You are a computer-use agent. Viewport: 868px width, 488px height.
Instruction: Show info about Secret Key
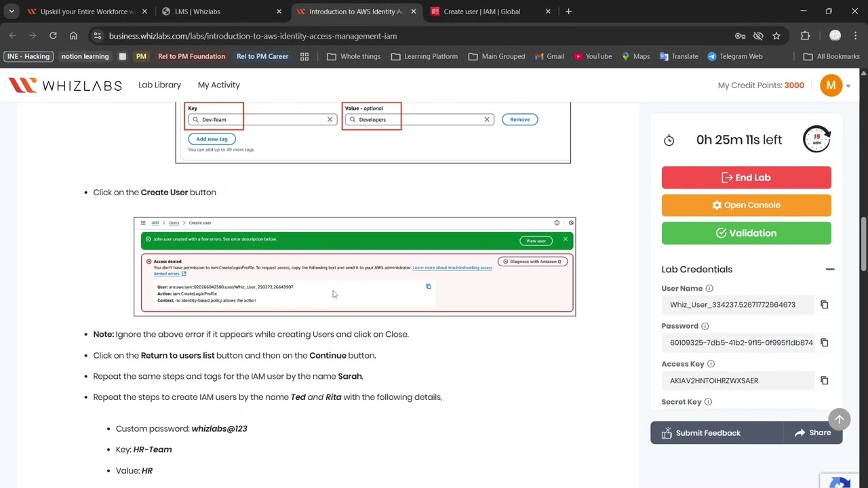pos(708,402)
